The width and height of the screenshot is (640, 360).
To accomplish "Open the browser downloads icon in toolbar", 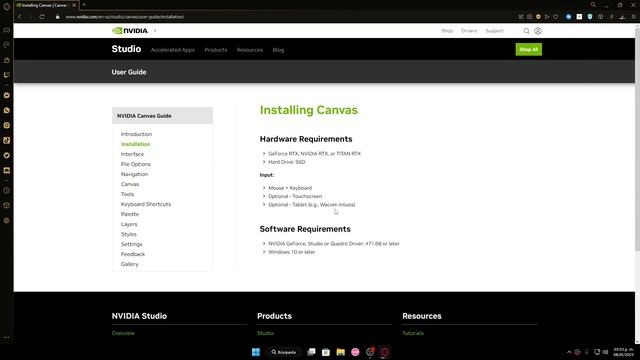I will 622,17.
